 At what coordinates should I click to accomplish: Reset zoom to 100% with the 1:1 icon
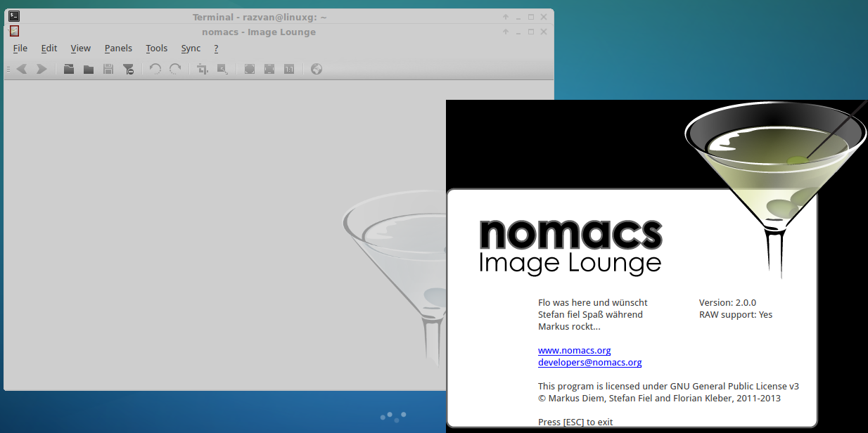288,69
